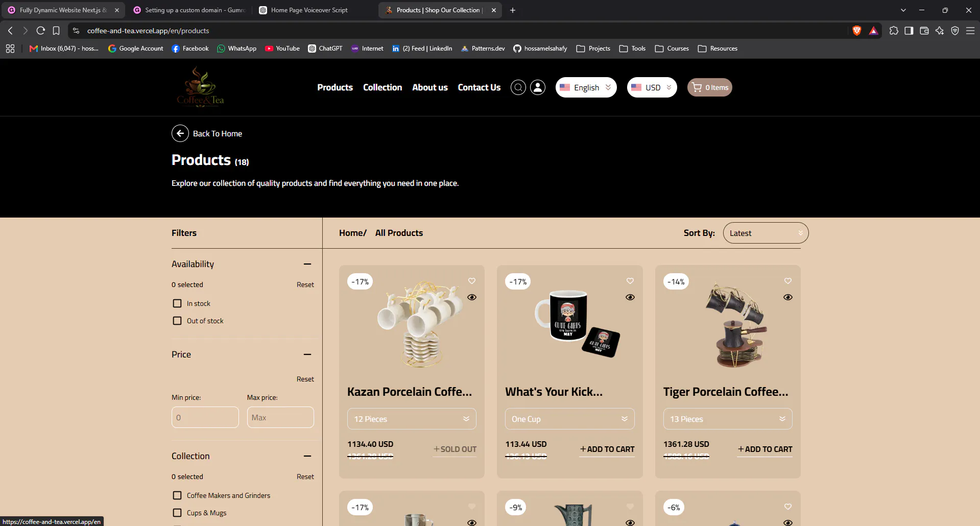Open browser extensions puzzle icon

point(894,31)
